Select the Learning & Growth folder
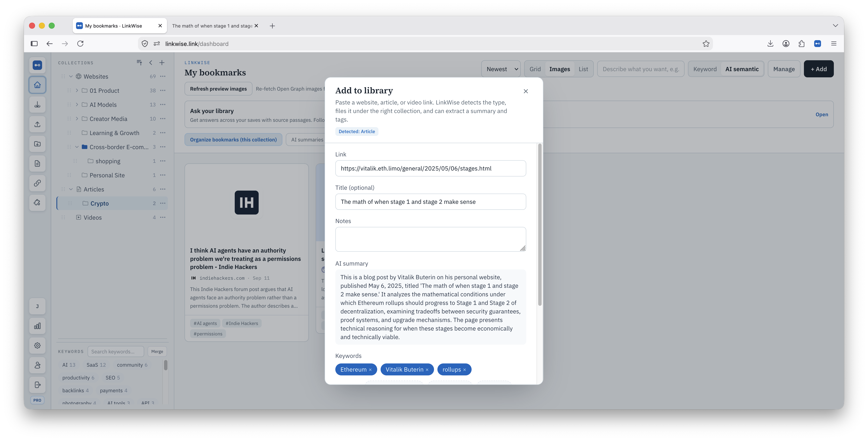The image size is (868, 441). 112,133
